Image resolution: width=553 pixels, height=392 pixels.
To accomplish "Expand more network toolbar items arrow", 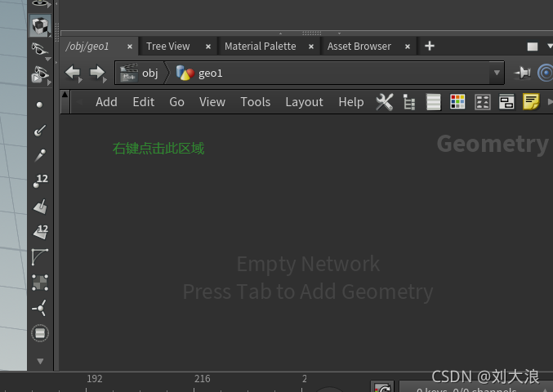I will pos(550,102).
